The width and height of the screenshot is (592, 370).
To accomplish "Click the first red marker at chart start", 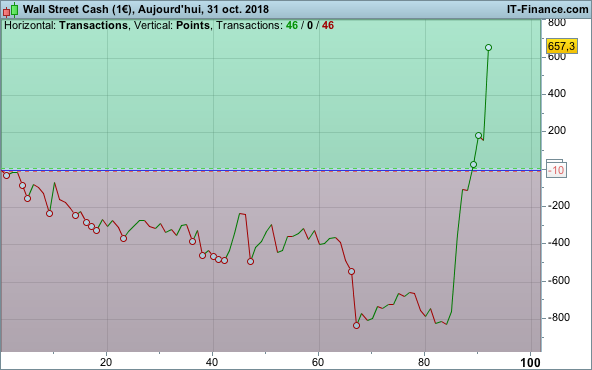I will 6,176.
